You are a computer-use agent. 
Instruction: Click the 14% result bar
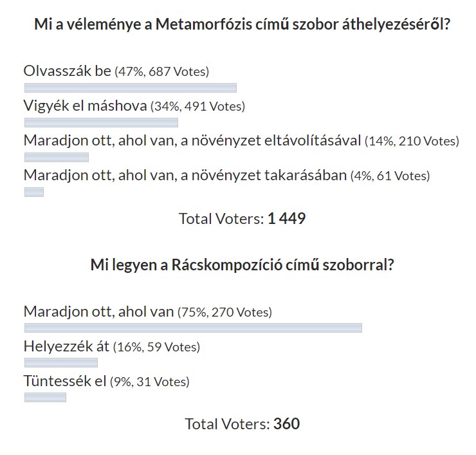tap(57, 157)
